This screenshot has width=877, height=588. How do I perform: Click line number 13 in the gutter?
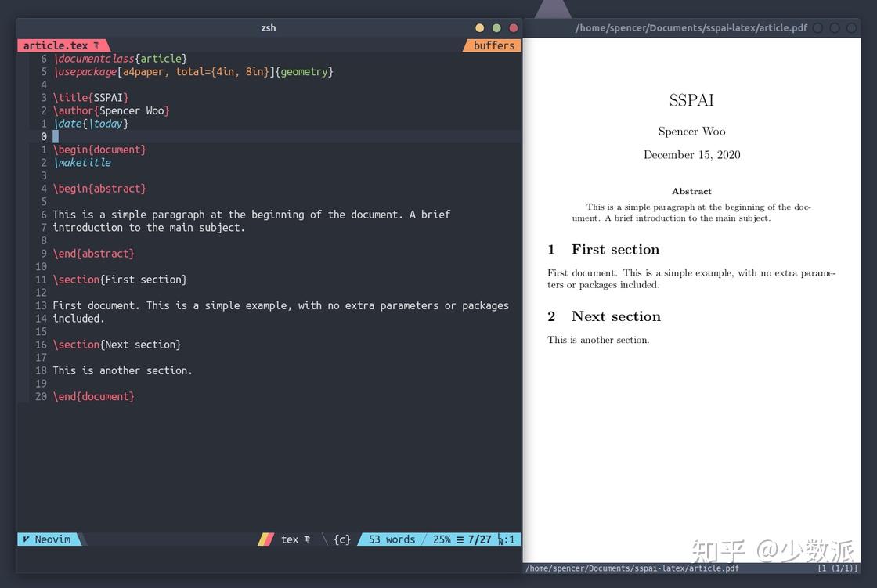point(40,305)
